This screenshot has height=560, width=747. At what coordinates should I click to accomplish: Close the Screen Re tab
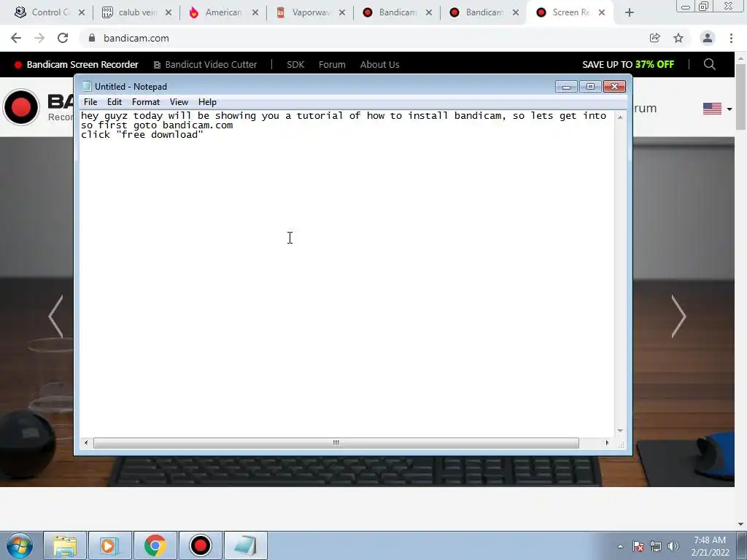(602, 12)
